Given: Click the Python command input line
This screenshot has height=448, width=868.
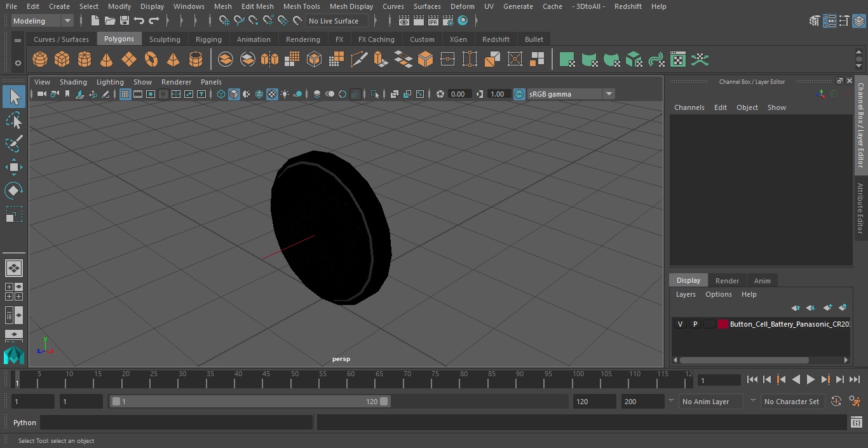Looking at the screenshot, I should coord(177,423).
